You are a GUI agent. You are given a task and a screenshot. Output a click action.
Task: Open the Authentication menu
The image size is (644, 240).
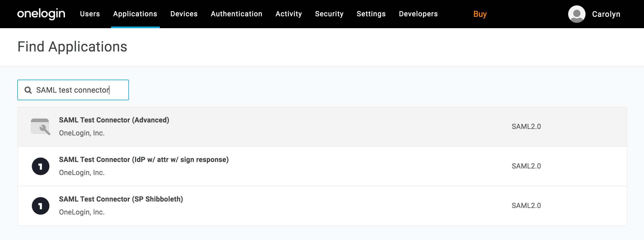236,14
